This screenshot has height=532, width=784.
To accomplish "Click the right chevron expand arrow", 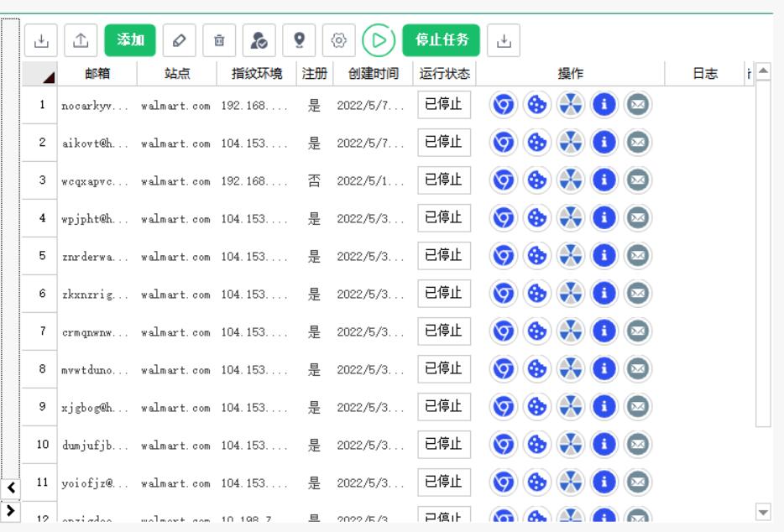I will pyautogui.click(x=11, y=511).
